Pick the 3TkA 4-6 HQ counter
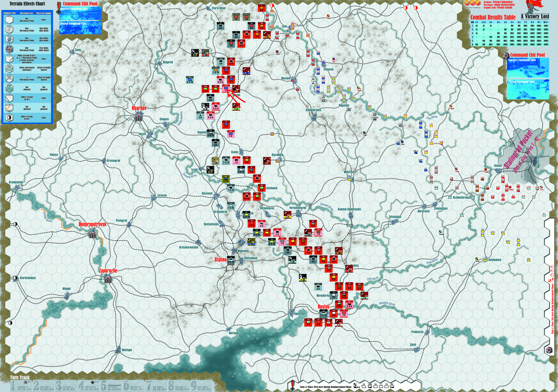 pyautogui.click(x=267, y=161)
